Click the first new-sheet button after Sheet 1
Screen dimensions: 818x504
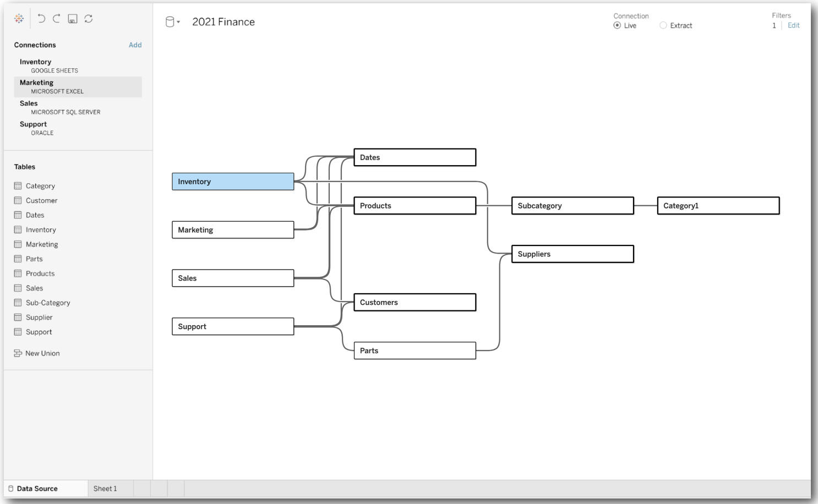click(142, 489)
